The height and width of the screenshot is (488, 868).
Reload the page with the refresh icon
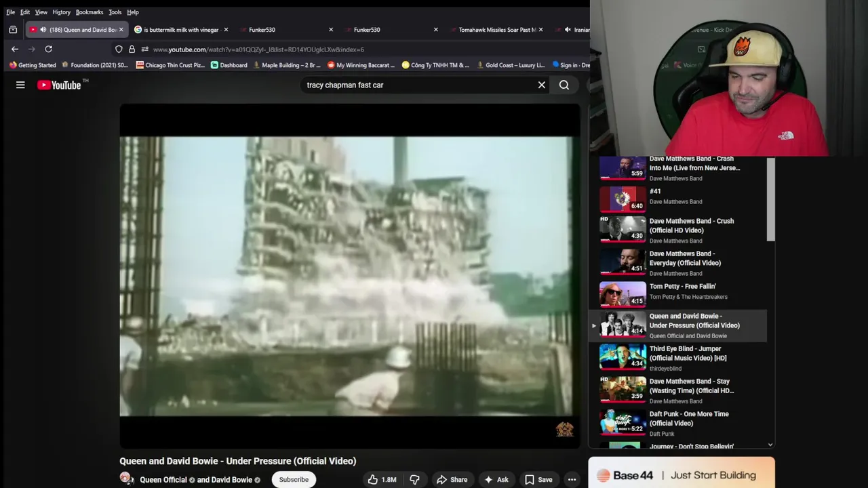(x=48, y=49)
